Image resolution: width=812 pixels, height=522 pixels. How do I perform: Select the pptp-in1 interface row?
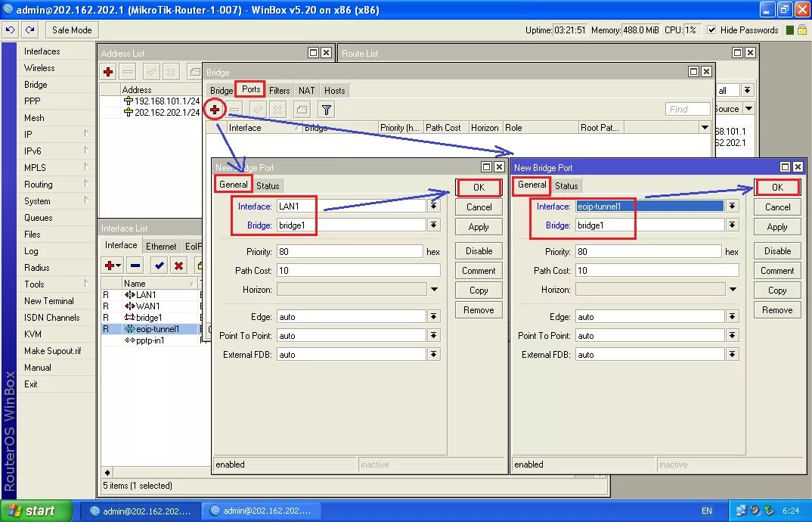[x=150, y=340]
